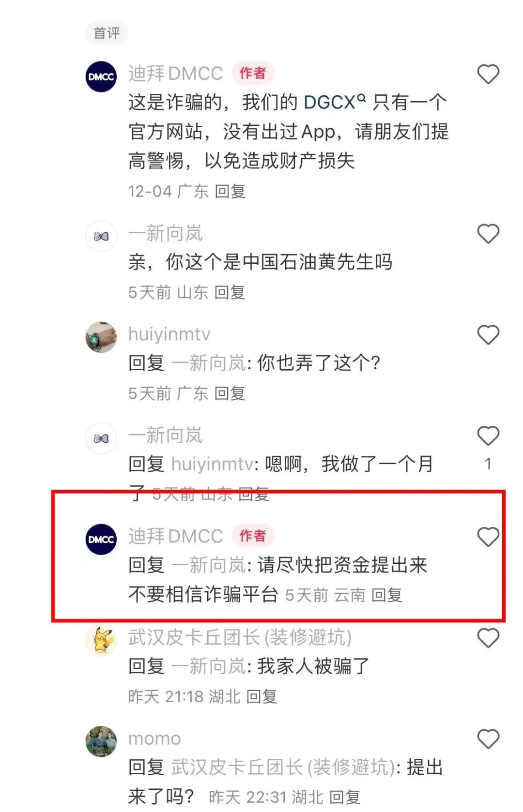
Task: Open the username huiyinmtv above its comment
Action: point(169,334)
